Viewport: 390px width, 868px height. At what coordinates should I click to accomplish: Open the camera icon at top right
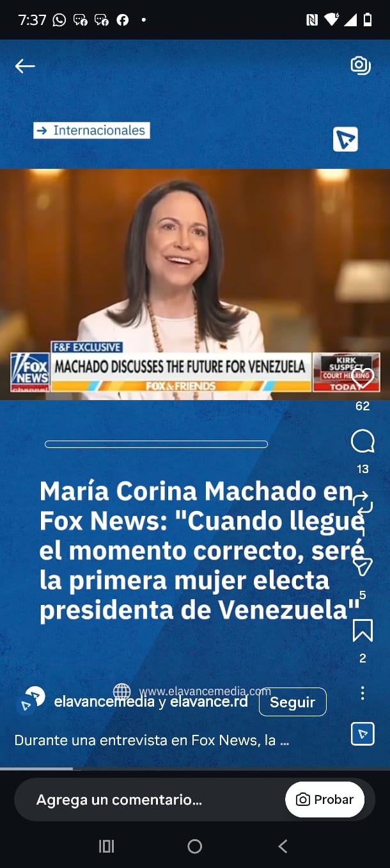(361, 65)
